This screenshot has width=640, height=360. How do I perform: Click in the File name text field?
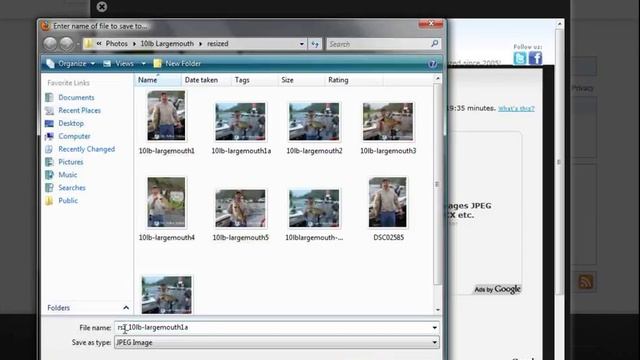273,328
